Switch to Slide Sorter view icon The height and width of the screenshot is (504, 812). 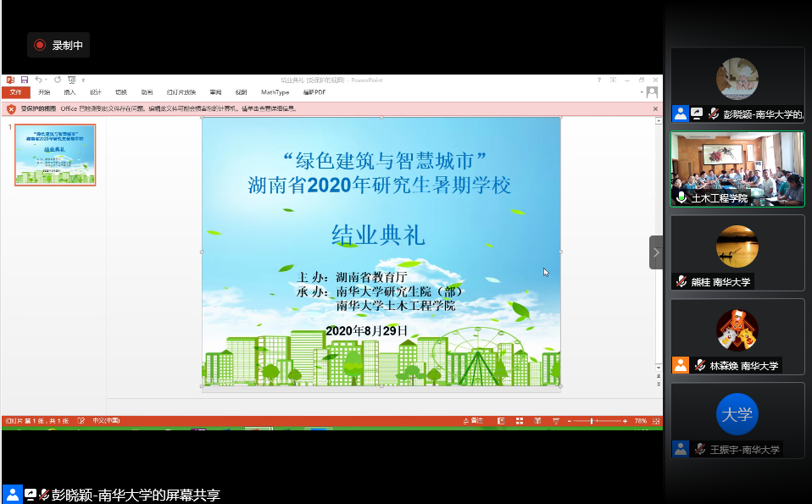(519, 421)
